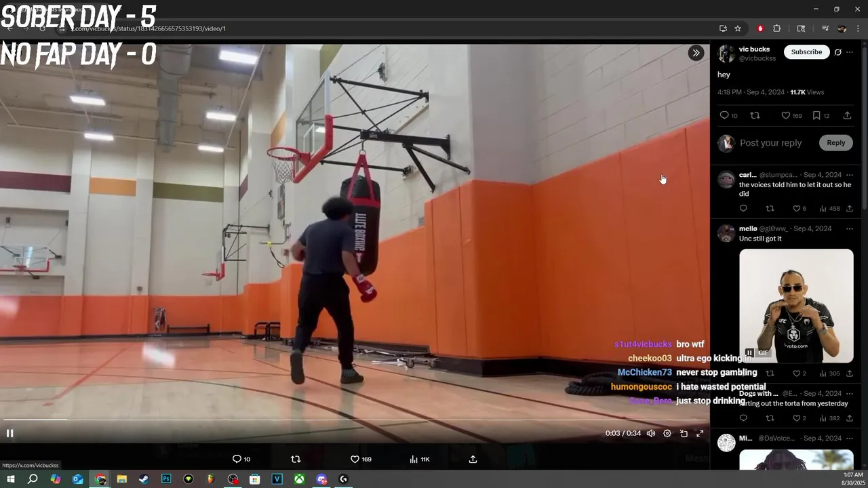Click the Reply button

pyautogui.click(x=835, y=143)
